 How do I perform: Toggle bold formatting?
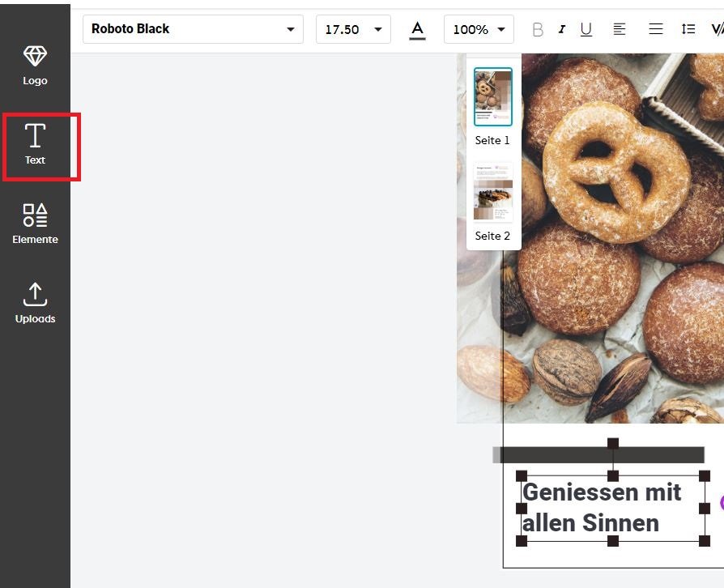(537, 29)
